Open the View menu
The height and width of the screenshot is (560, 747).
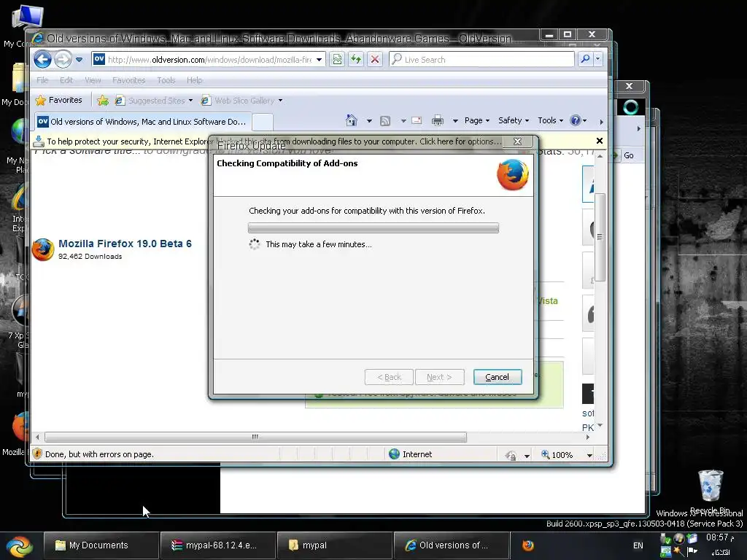point(93,80)
